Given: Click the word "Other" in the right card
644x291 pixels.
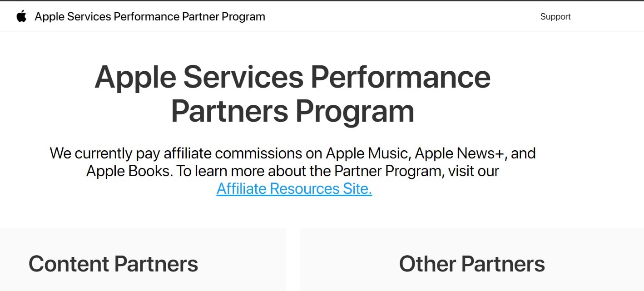Looking at the screenshot, I should (427, 264).
